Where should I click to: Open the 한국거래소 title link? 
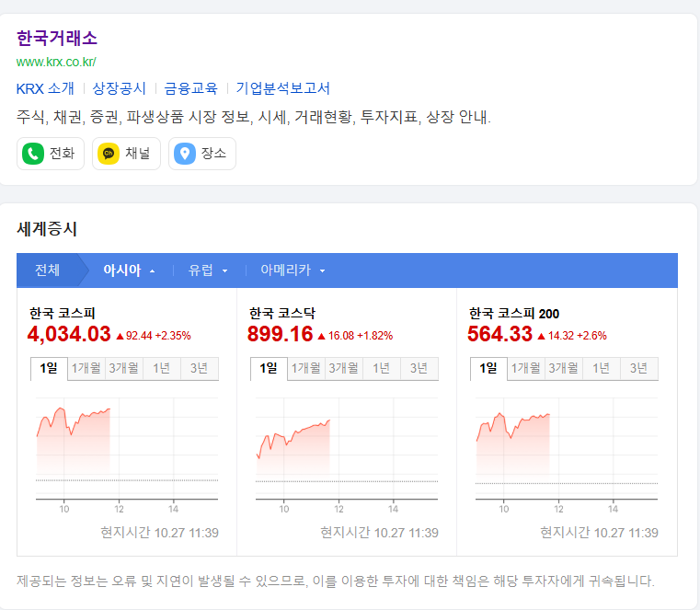click(x=57, y=38)
